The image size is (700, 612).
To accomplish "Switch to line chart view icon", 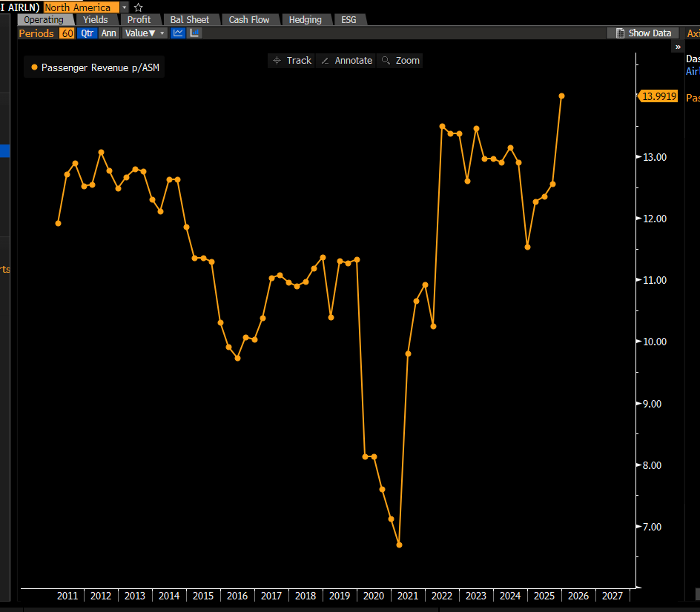I will pyautogui.click(x=178, y=33).
